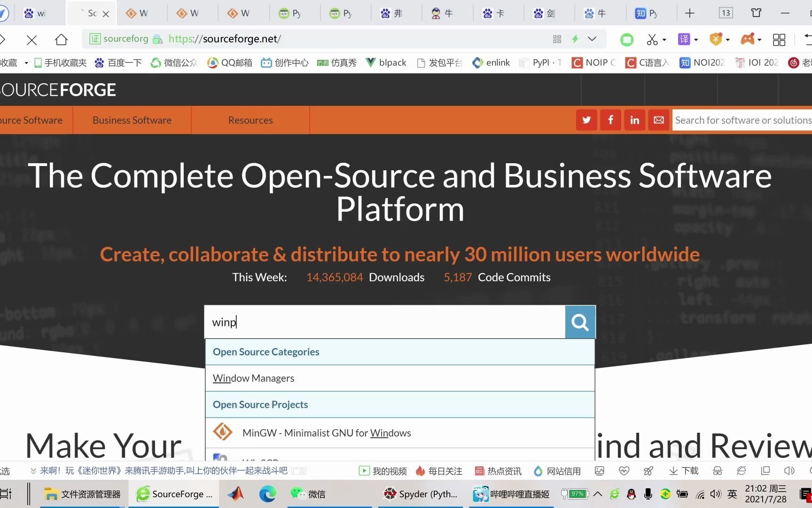Open the browser skin shirt icon
Image resolution: width=812 pixels, height=508 pixels.
756,13
